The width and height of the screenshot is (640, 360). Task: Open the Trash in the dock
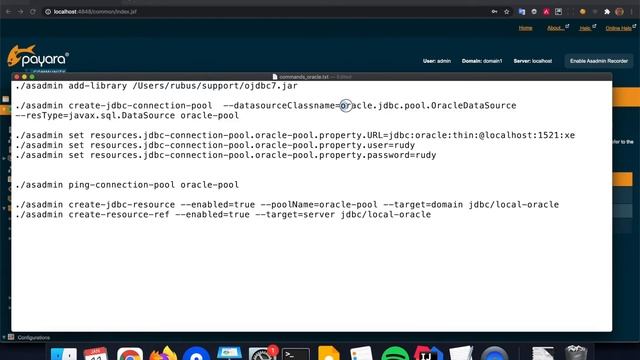(576, 353)
